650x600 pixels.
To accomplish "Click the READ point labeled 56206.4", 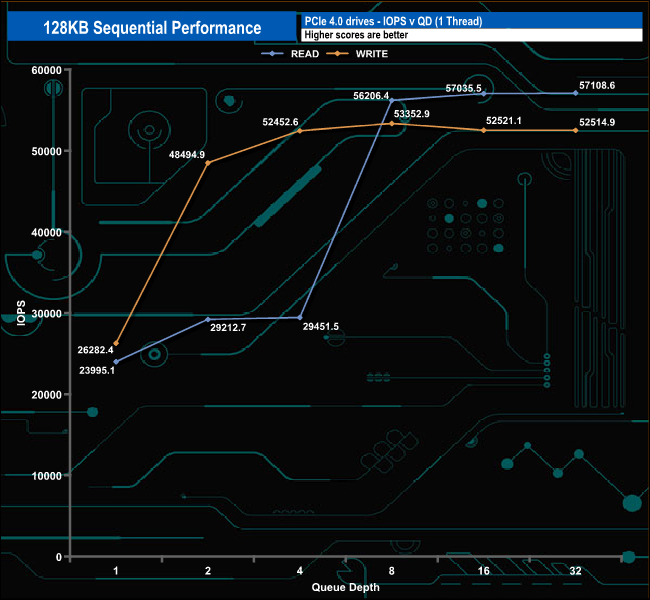I will pos(392,100).
